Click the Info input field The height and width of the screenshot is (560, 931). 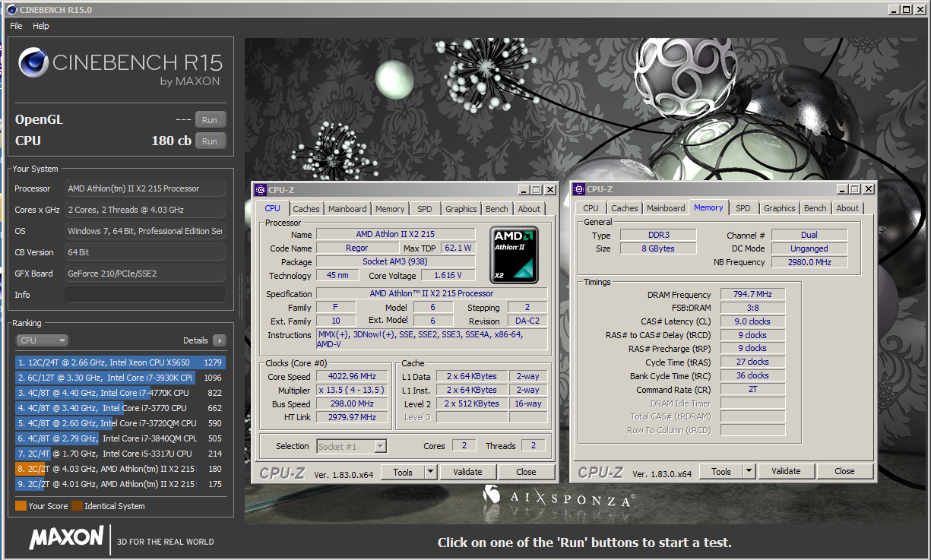pos(144,295)
